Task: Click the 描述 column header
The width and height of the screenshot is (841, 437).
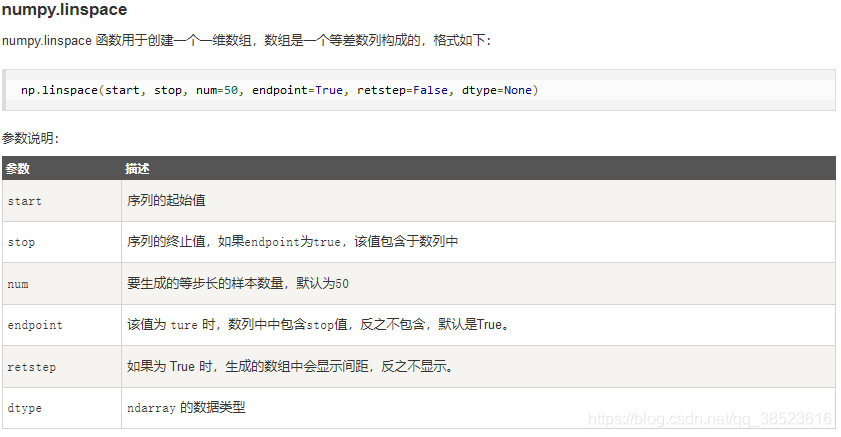Action: coord(137,168)
